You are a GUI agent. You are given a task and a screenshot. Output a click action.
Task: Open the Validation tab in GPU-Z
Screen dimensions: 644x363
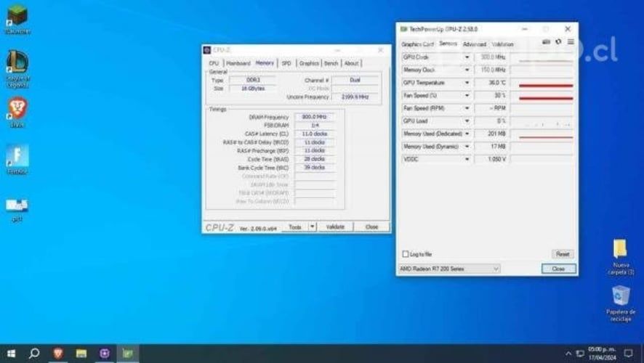pyautogui.click(x=503, y=44)
